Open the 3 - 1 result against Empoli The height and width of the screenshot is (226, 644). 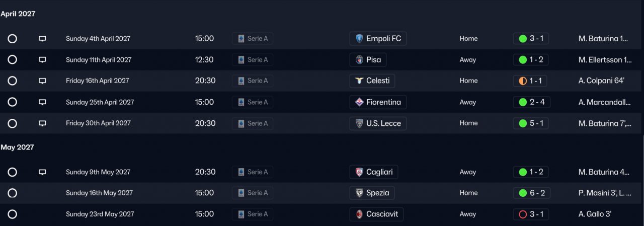click(531, 39)
